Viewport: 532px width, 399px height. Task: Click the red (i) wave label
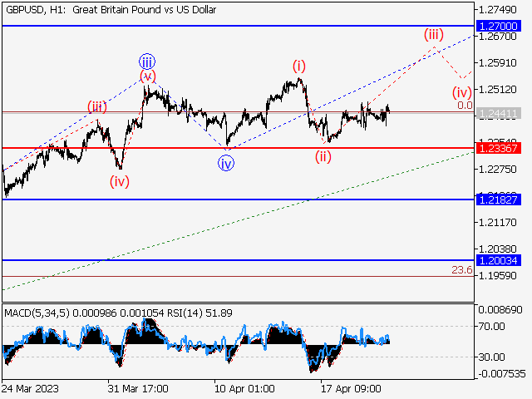tap(299, 66)
